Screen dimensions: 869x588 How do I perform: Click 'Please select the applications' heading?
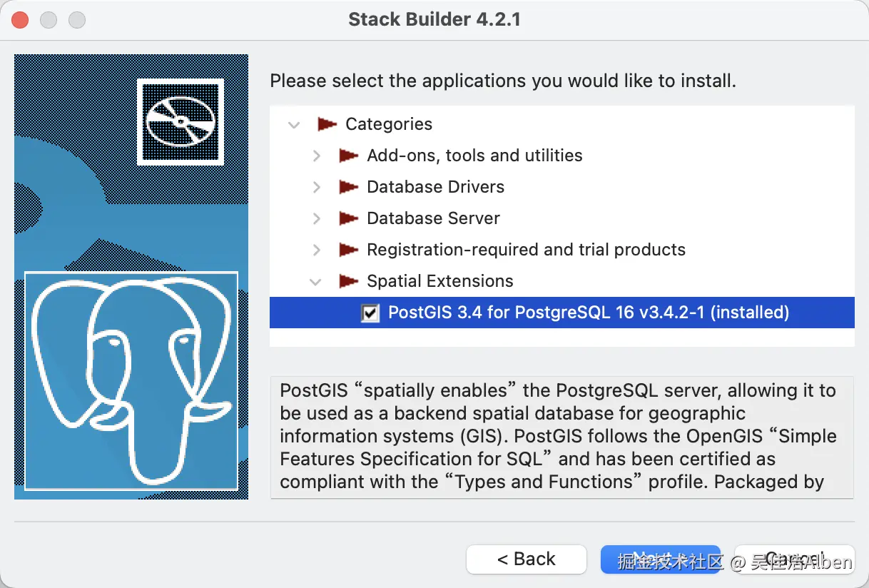[503, 81]
